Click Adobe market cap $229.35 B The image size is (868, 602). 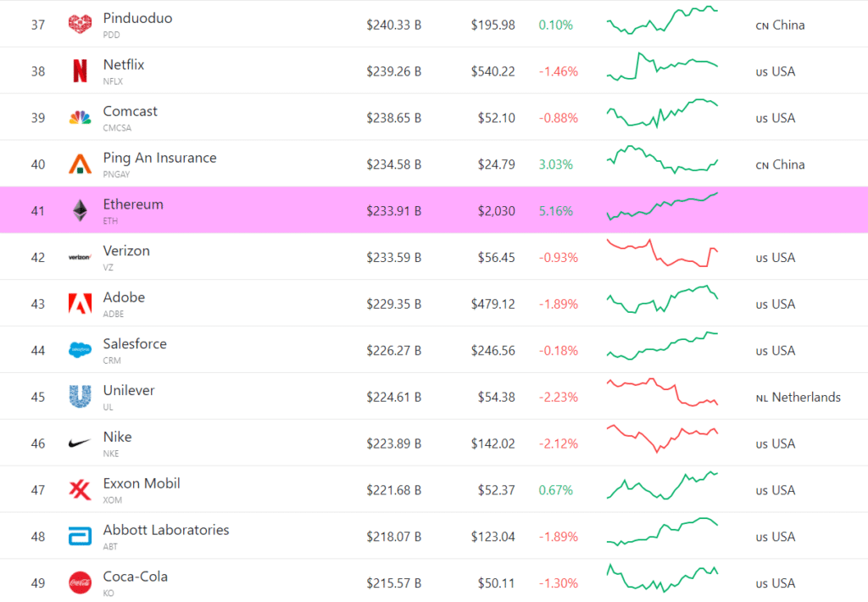click(393, 304)
